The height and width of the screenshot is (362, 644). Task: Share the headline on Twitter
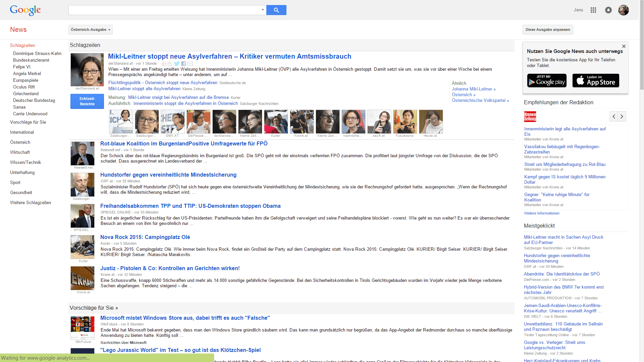click(177, 64)
